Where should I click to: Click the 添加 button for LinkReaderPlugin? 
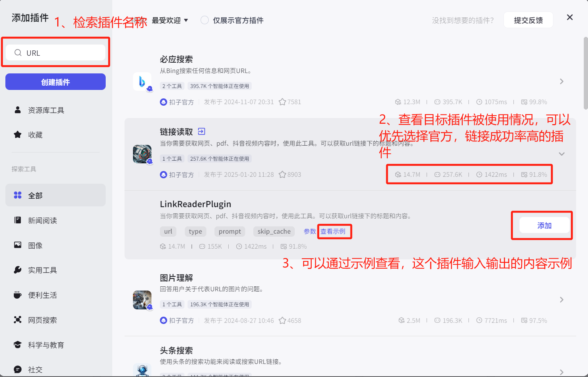click(544, 226)
